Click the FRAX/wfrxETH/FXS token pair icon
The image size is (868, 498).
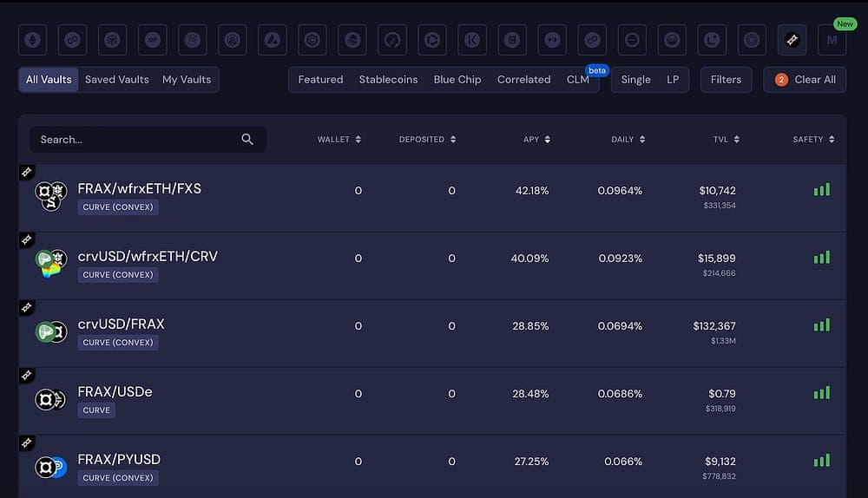51,196
